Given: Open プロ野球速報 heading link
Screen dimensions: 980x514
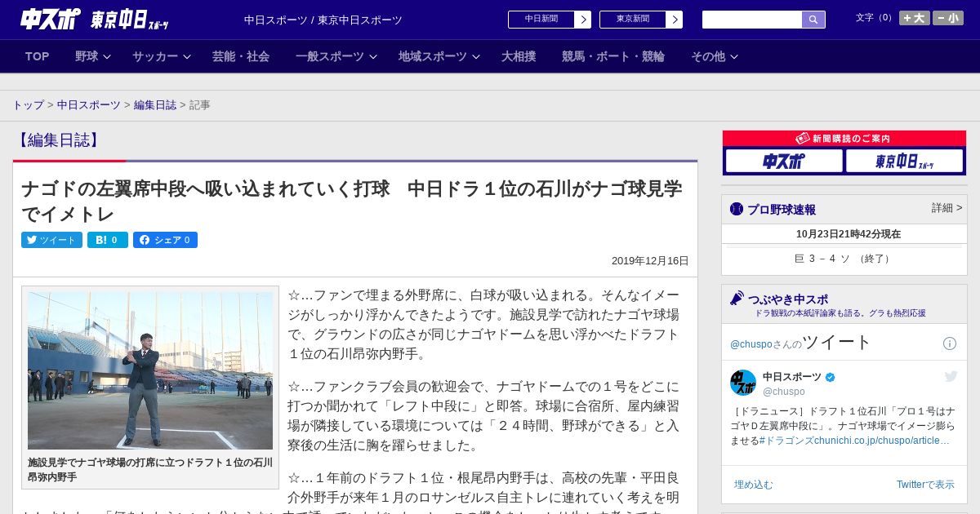Looking at the screenshot, I should point(782,210).
